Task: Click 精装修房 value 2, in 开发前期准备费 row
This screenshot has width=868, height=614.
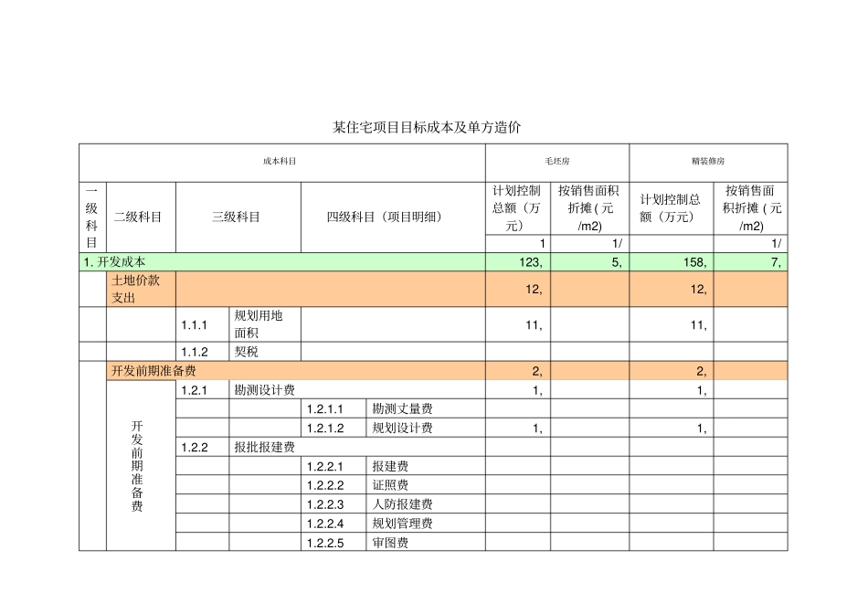Action: (702, 371)
